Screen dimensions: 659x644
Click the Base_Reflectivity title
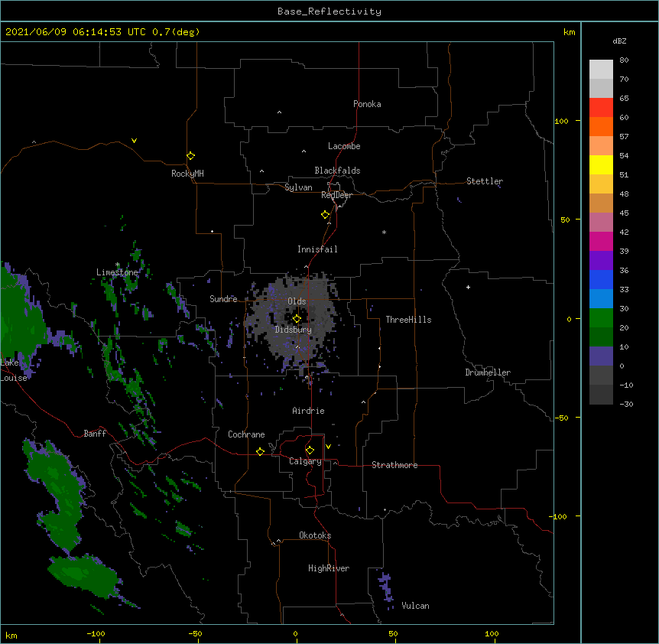click(x=329, y=11)
